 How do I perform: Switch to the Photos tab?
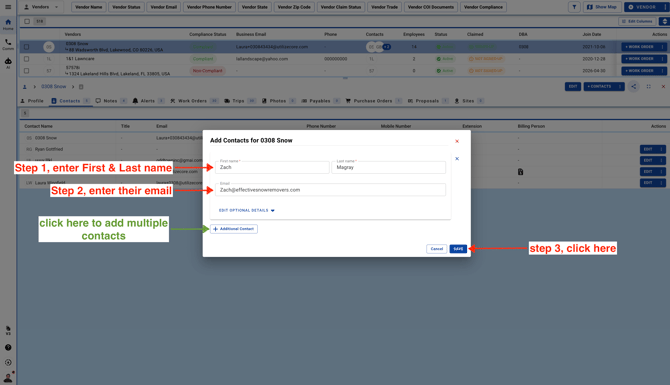pos(278,101)
